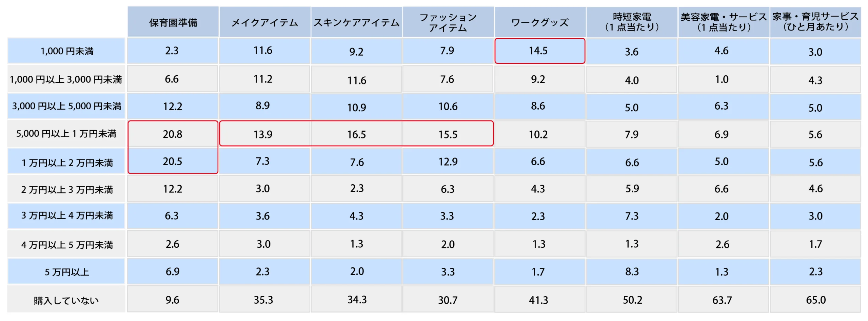This screenshot has width=868, height=321.
Task: Click the 1,000円未満 row label
Action: tap(66, 51)
